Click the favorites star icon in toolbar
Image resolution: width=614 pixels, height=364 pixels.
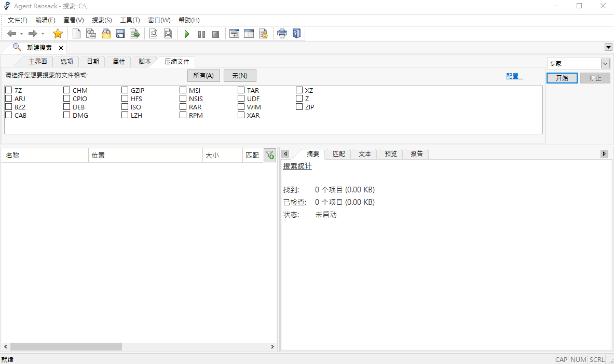point(58,34)
